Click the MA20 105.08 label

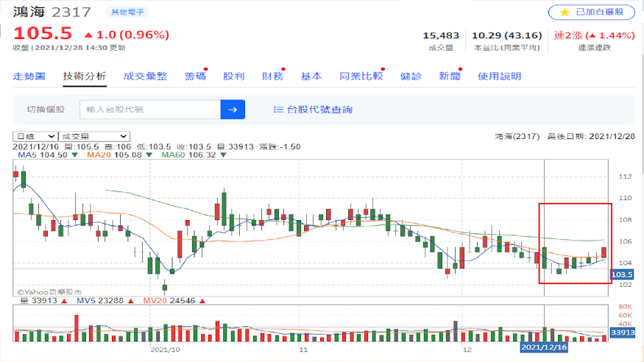(x=114, y=155)
